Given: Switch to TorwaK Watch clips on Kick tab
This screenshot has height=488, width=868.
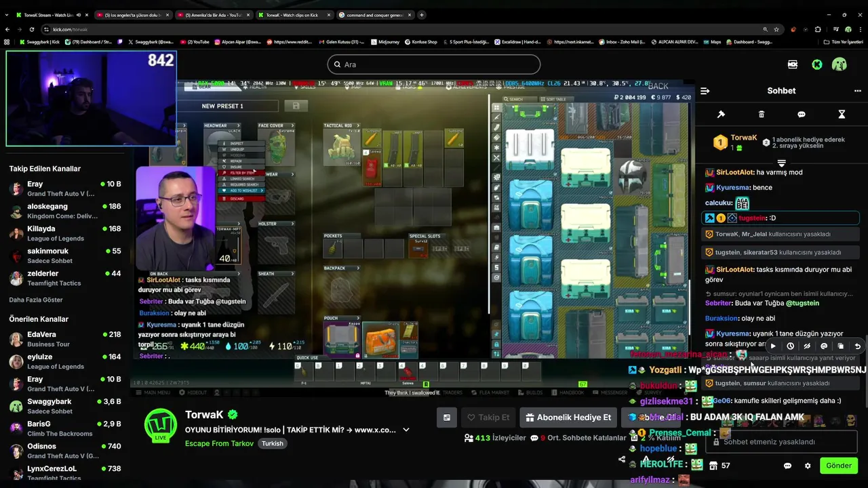Looking at the screenshot, I should [x=294, y=15].
